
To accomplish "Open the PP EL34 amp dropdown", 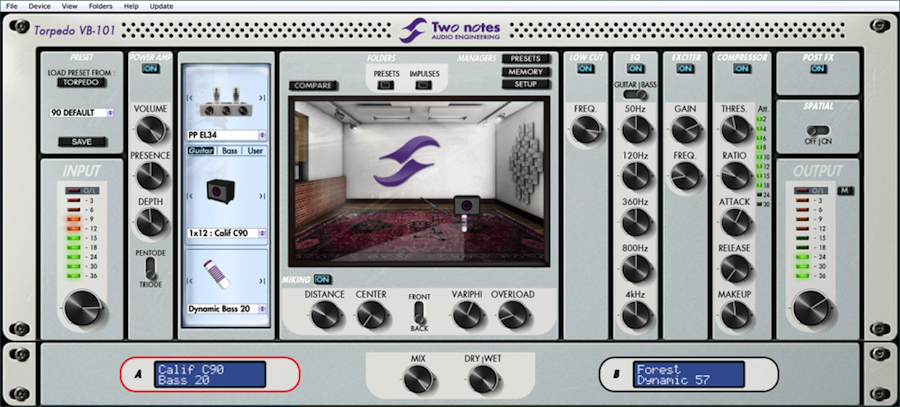I will coord(227,135).
